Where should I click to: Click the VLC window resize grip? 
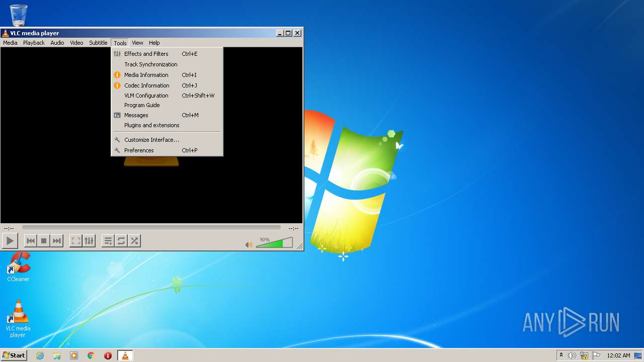(300, 246)
